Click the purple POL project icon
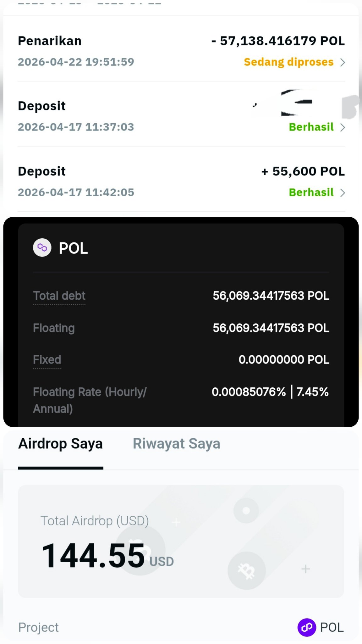Screen dimensions: 362x644 click(x=306, y=627)
